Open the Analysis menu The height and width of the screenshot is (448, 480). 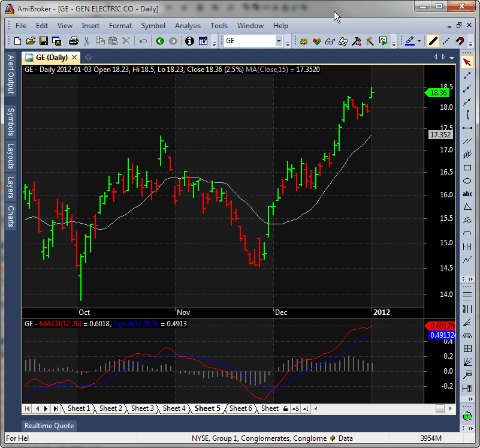click(x=188, y=26)
